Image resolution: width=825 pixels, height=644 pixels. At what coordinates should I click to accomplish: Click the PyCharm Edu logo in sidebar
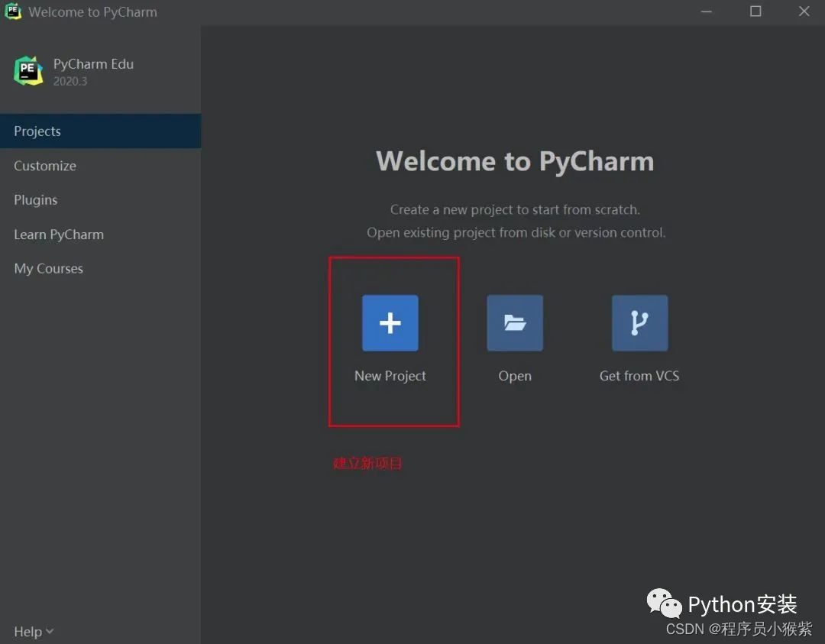tap(28, 71)
